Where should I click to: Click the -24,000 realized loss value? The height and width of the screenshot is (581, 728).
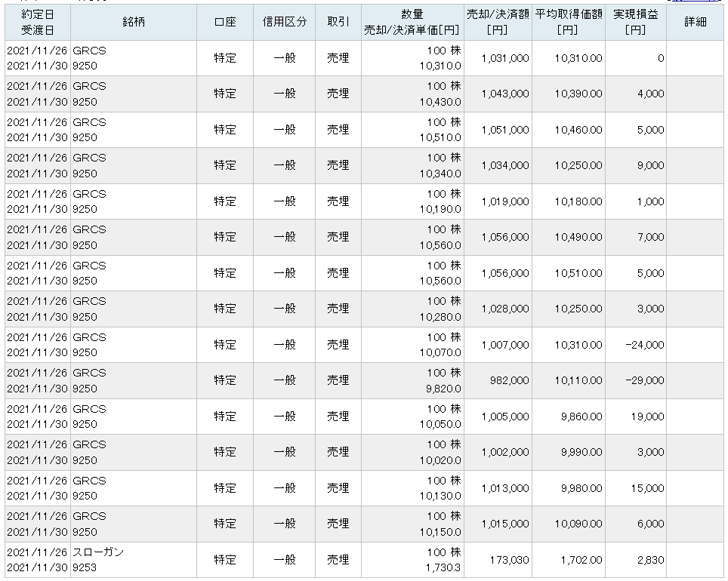pos(643,345)
